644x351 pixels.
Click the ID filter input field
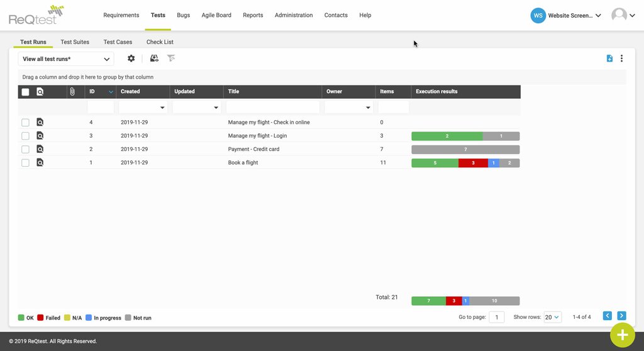pos(101,108)
